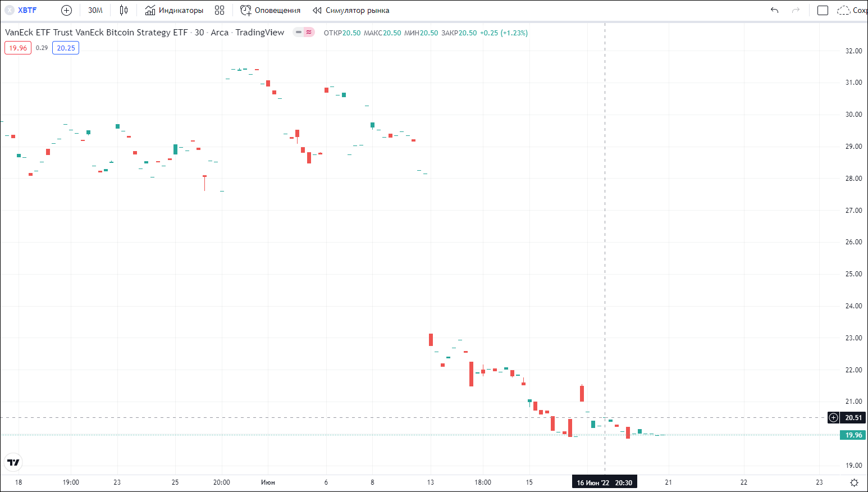Viewport: 868px width, 492px height.
Task: Click the red 19.96 sell price button
Action: [x=18, y=48]
